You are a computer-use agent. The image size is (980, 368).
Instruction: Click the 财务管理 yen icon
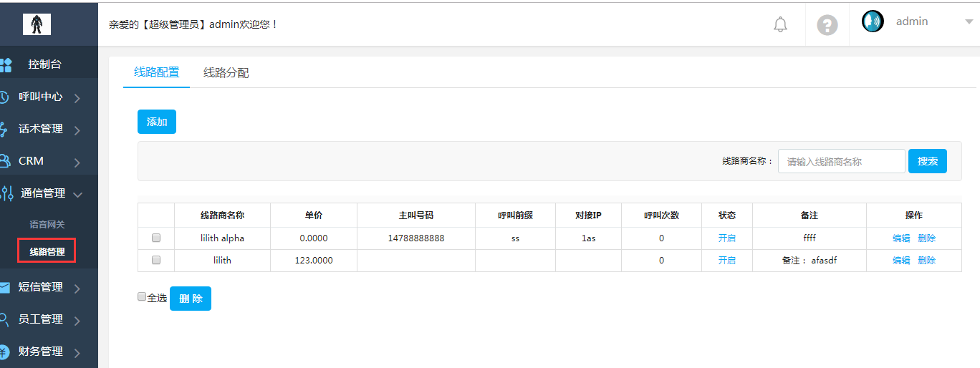tap(4, 352)
